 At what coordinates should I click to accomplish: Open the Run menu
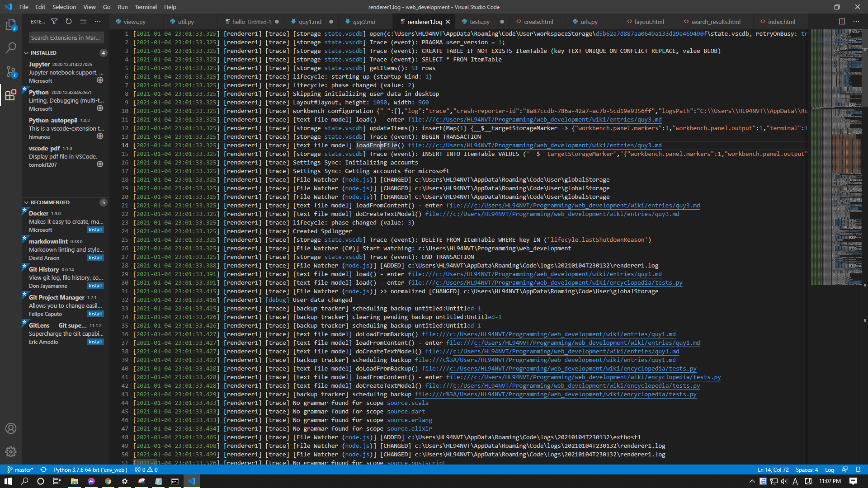coord(123,7)
